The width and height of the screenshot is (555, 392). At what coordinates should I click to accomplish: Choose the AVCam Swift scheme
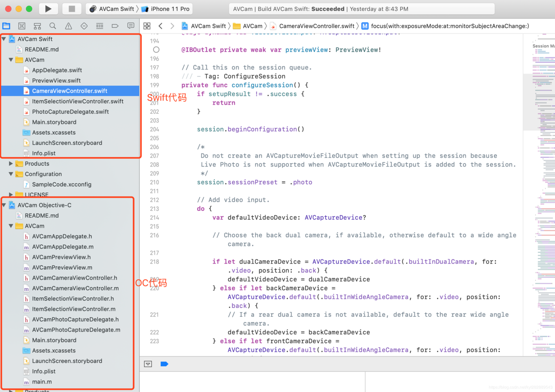coord(112,9)
